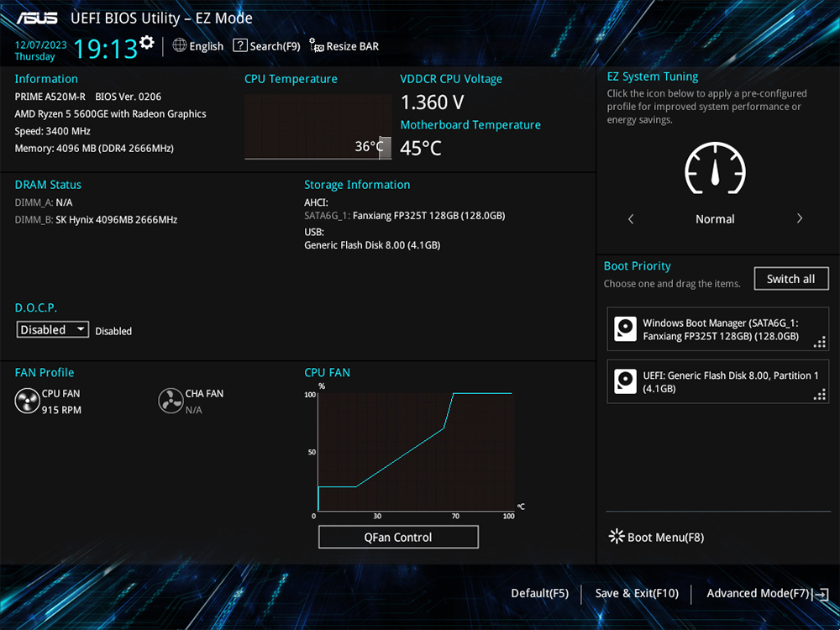Open the D.O.C.P. dropdown

53,330
